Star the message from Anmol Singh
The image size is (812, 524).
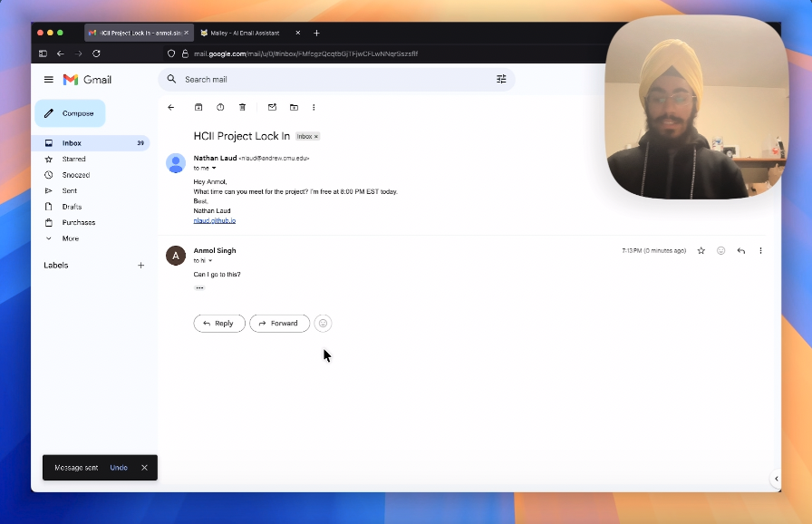(701, 251)
